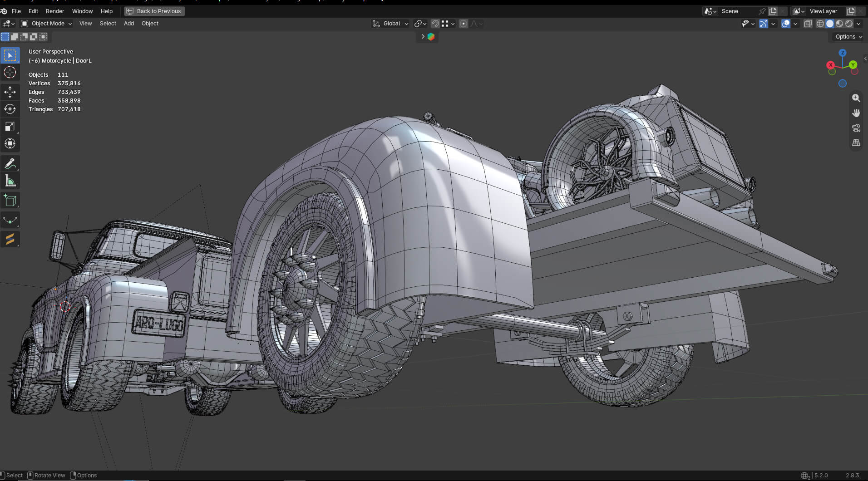Toggle camera view icon
The image size is (868, 481).
(x=856, y=128)
